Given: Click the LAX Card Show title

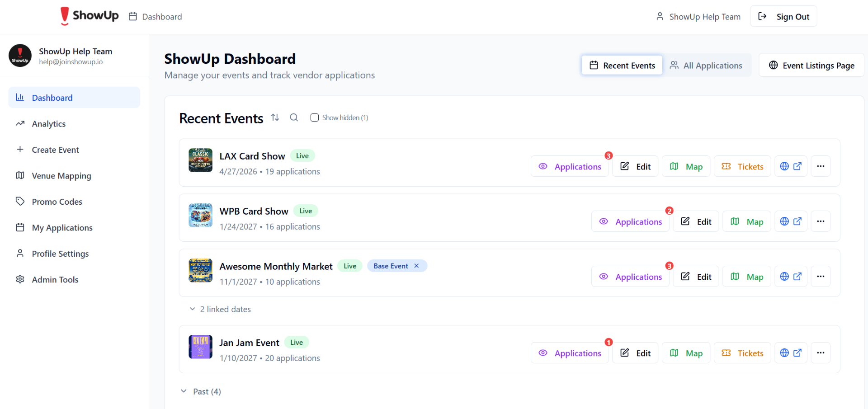Looking at the screenshot, I should 252,156.
